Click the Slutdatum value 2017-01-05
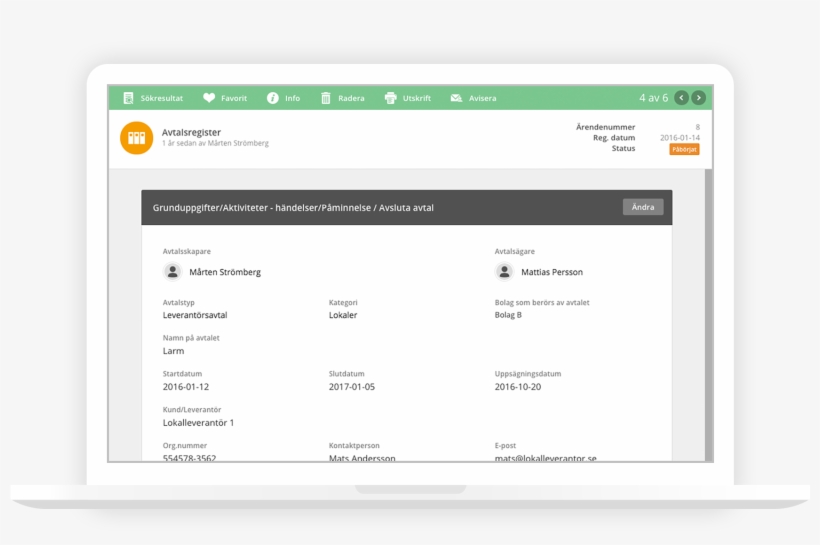The image size is (820, 545). click(x=351, y=387)
